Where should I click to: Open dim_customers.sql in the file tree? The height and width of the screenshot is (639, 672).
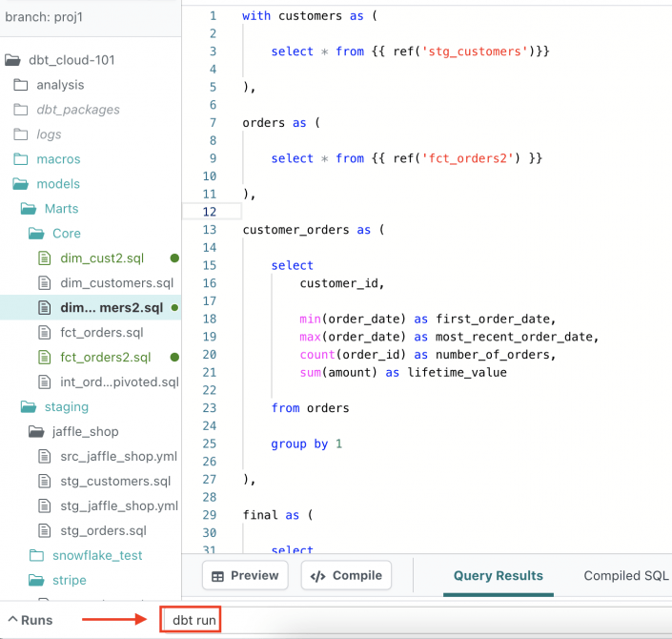click(x=116, y=283)
